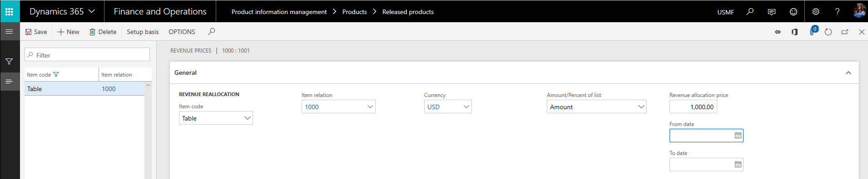Viewport: 868px width, 179px height.
Task: Open the messages icon in header
Action: tap(772, 12)
